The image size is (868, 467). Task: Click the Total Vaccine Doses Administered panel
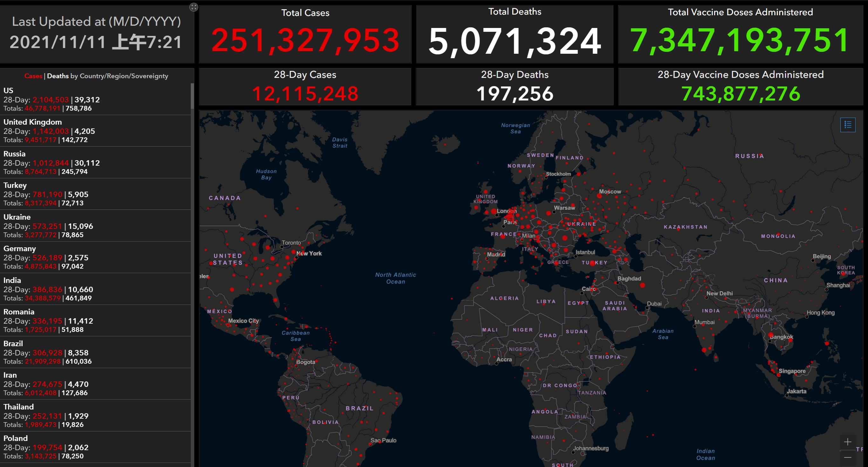pyautogui.click(x=740, y=34)
